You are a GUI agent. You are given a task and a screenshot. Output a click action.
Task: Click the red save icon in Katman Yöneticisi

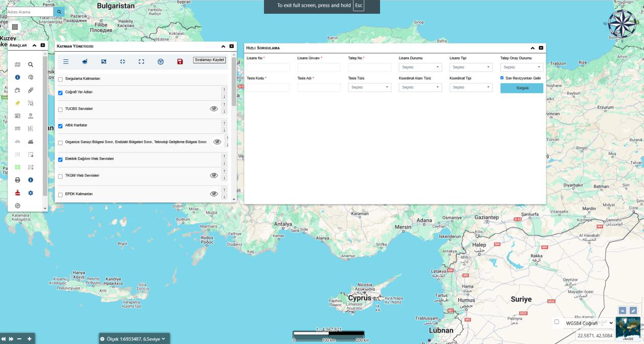[180, 61]
